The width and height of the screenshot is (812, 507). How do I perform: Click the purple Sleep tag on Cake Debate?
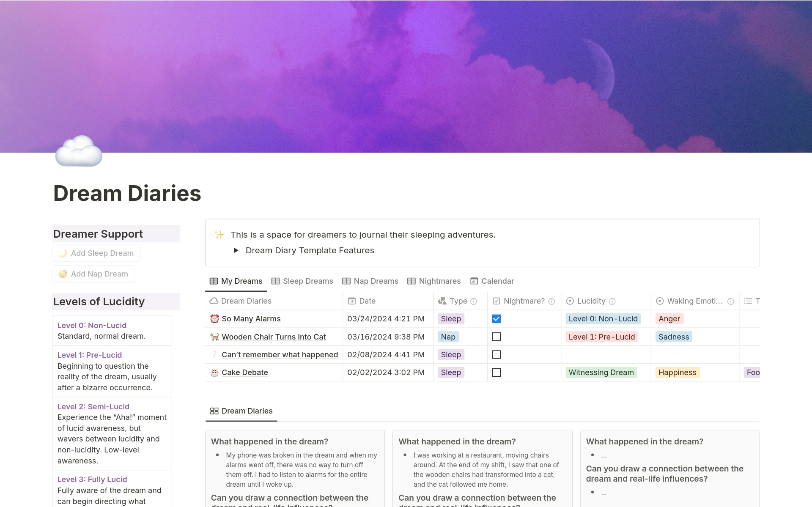coord(451,373)
